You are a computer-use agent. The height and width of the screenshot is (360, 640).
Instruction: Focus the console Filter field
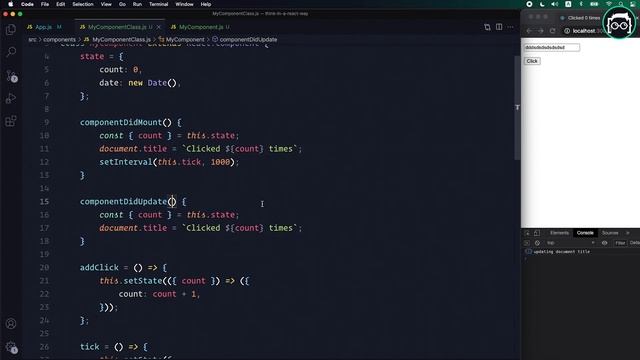click(620, 243)
